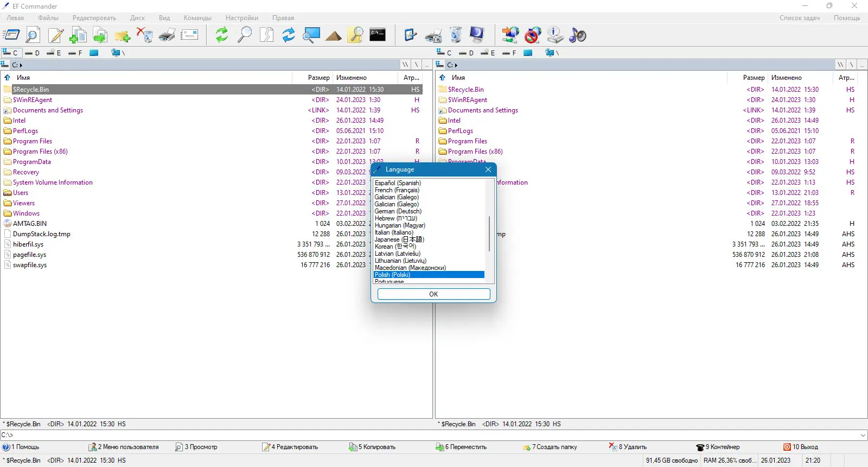This screenshot has height=467, width=868.
Task: Select Hungarian (Magyar) in language list
Action: [400, 225]
